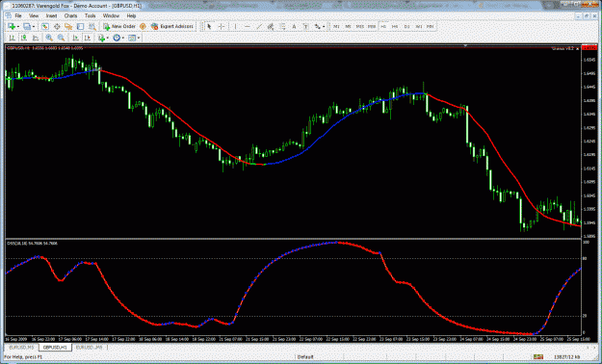602x364 pixels.
Task: Restore the inner chart window
Action: 587,15
